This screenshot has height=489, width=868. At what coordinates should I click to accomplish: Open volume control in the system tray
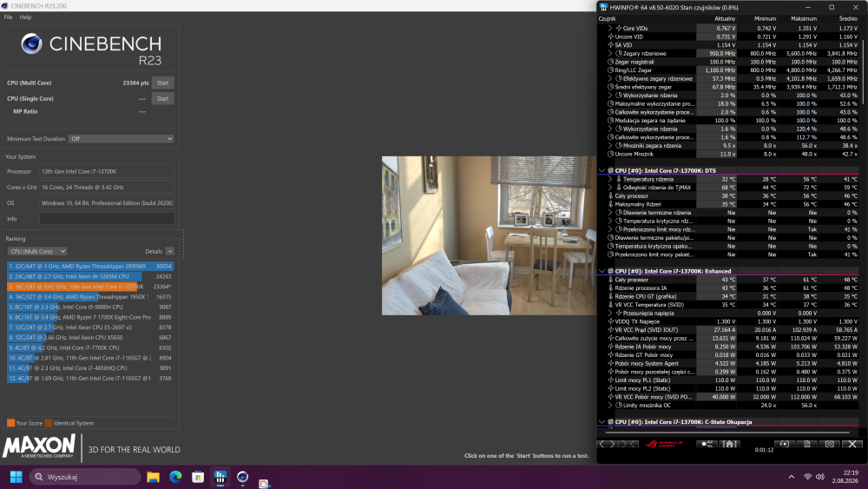(x=820, y=477)
